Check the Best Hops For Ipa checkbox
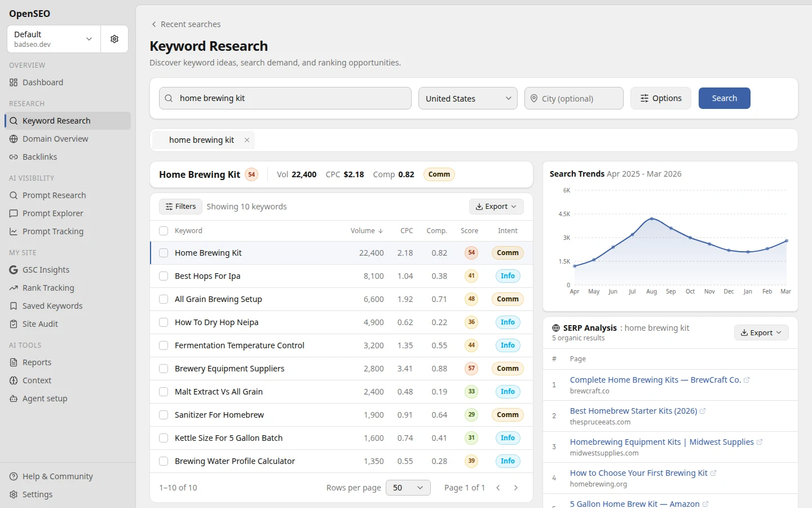 [164, 276]
